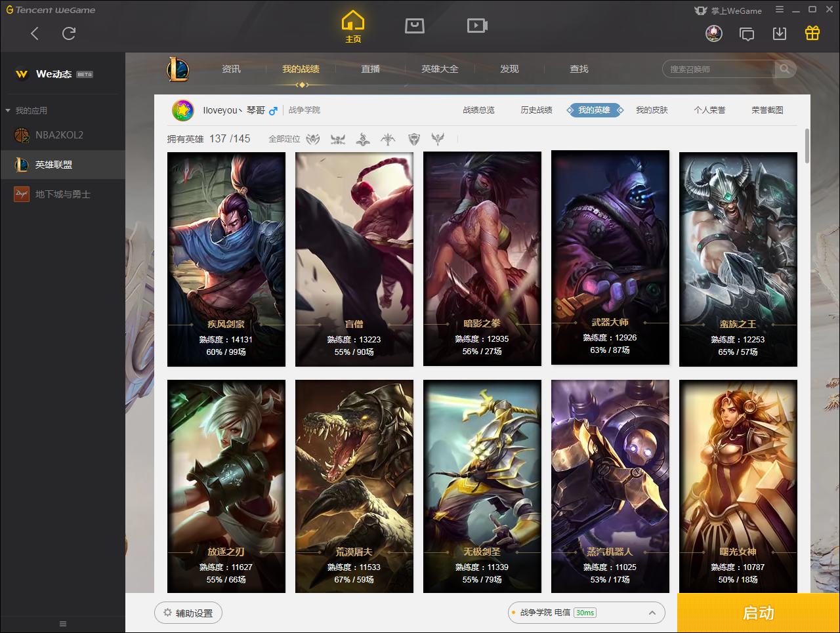The height and width of the screenshot is (633, 840).
Task: Click the magnifier search icon
Action: 785,69
